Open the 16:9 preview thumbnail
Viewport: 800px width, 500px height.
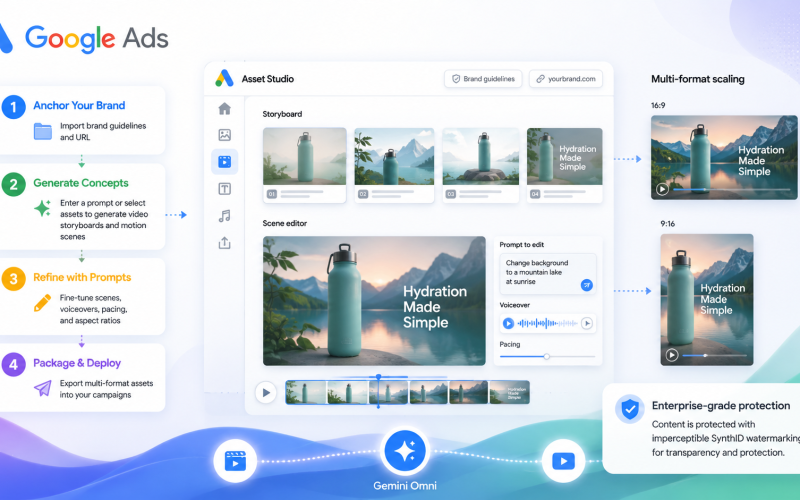(x=724, y=157)
